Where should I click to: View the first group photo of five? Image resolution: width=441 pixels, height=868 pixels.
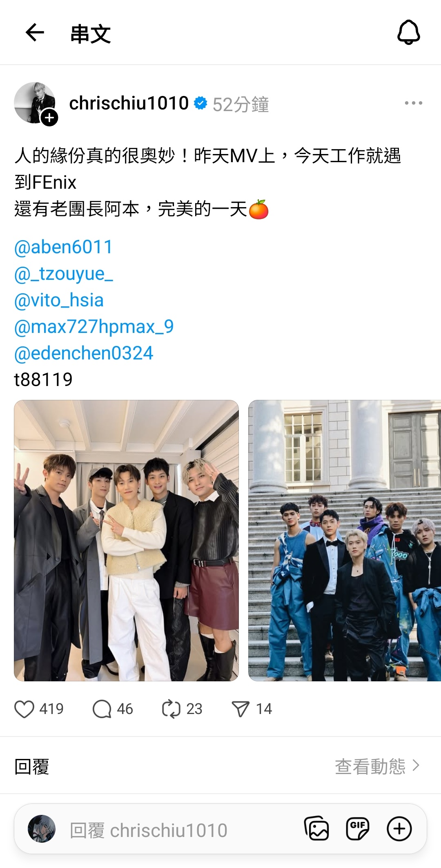pos(126,540)
